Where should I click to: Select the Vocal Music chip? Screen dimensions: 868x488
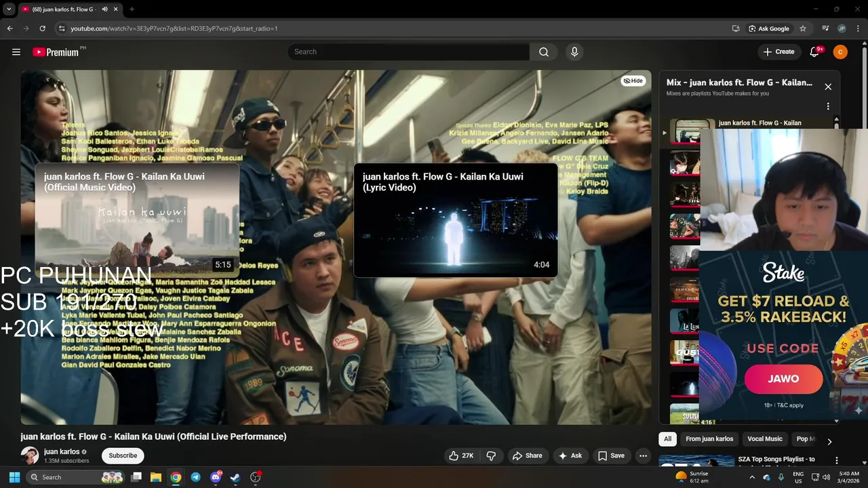click(765, 439)
